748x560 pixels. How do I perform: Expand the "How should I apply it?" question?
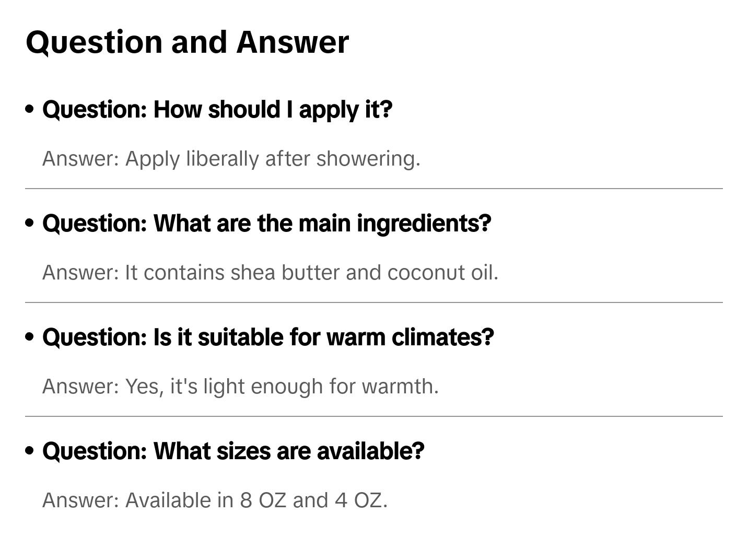tap(217, 110)
